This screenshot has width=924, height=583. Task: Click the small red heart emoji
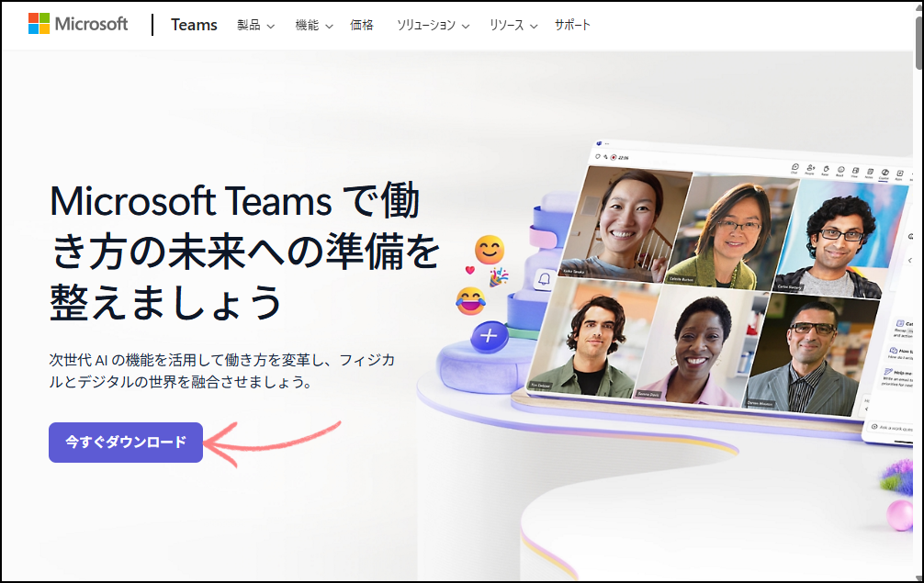coord(469,270)
